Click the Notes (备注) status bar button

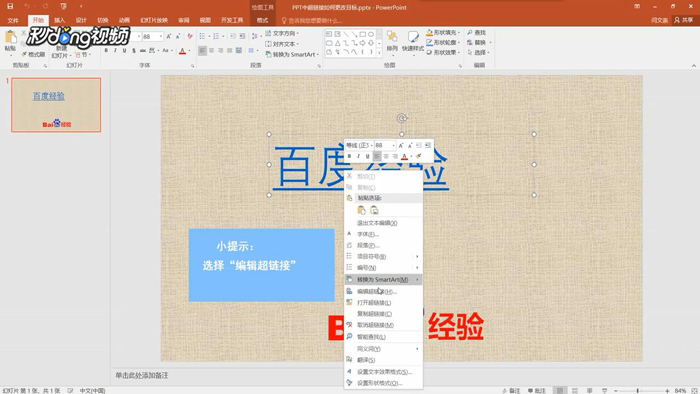(512, 390)
